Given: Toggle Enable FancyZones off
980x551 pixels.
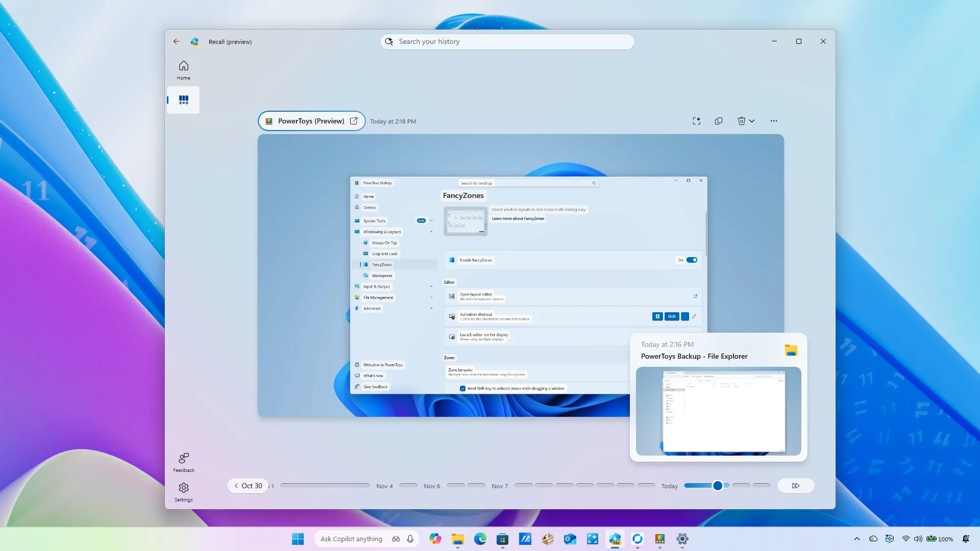Looking at the screenshot, I should click(x=692, y=260).
